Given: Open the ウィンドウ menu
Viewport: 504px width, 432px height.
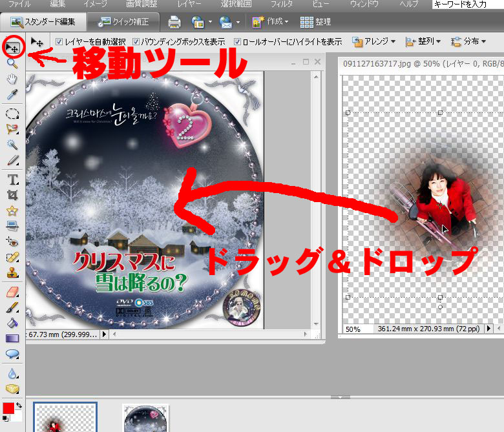Looking at the screenshot, I should click(x=364, y=4).
